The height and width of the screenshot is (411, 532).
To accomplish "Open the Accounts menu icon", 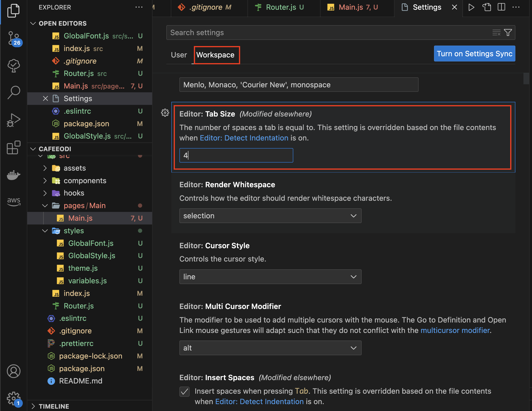I will coord(14,371).
